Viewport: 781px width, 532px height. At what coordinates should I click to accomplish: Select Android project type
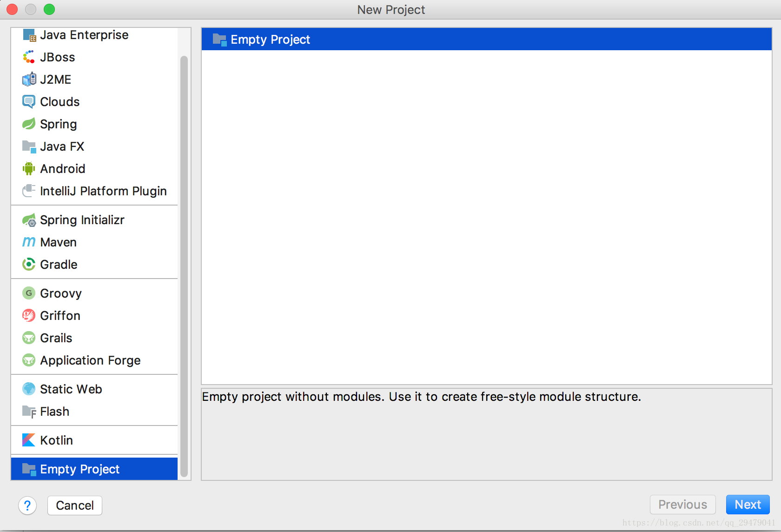94,169
